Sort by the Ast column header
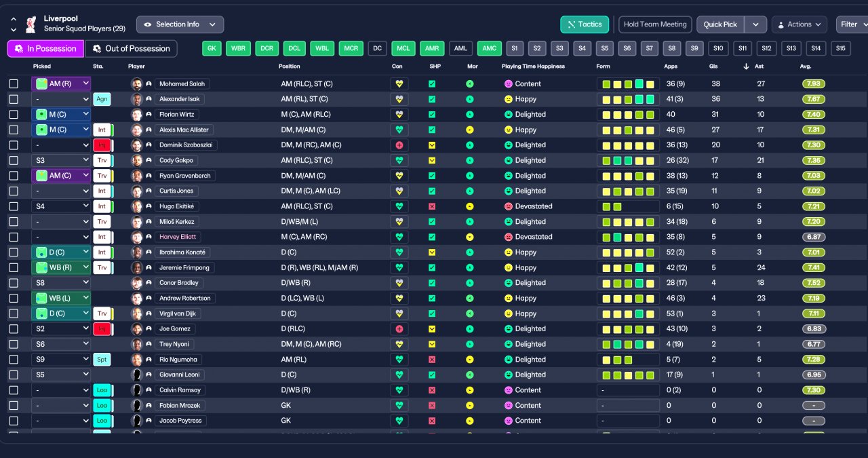Screen dimensions: 868x458 [x=760, y=66]
